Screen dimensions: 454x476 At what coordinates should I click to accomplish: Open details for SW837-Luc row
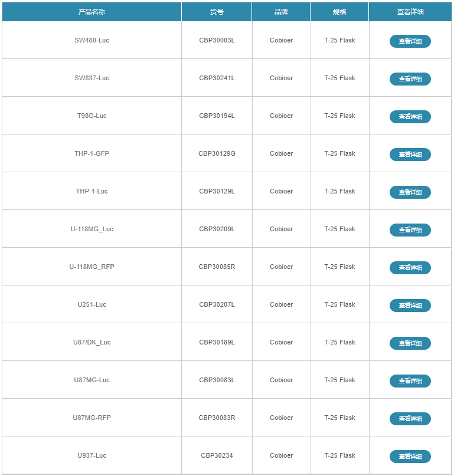click(x=410, y=79)
